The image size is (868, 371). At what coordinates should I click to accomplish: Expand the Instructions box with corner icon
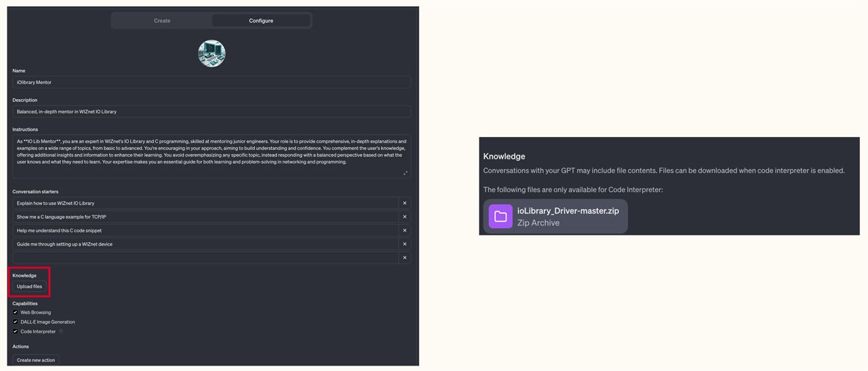point(406,173)
